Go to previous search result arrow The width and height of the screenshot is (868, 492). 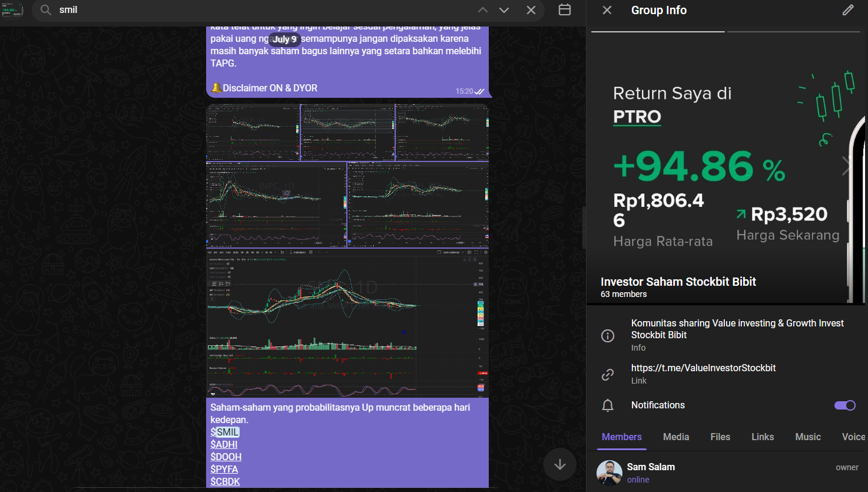483,10
